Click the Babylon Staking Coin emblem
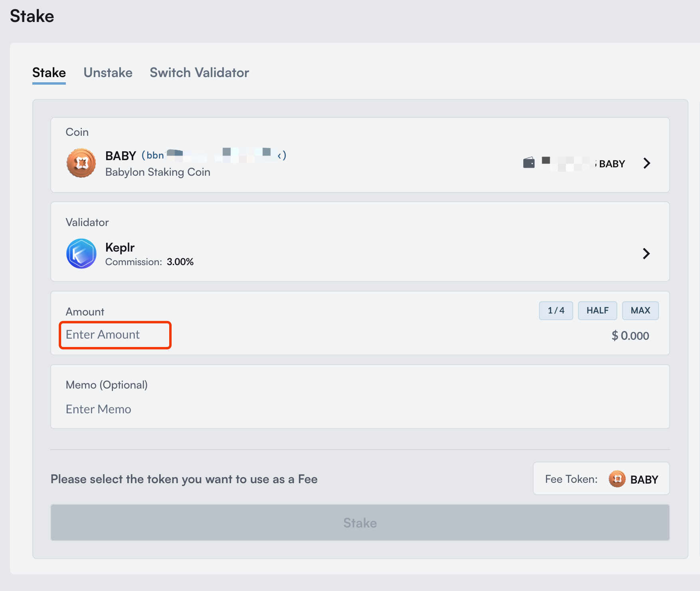 pyautogui.click(x=81, y=163)
